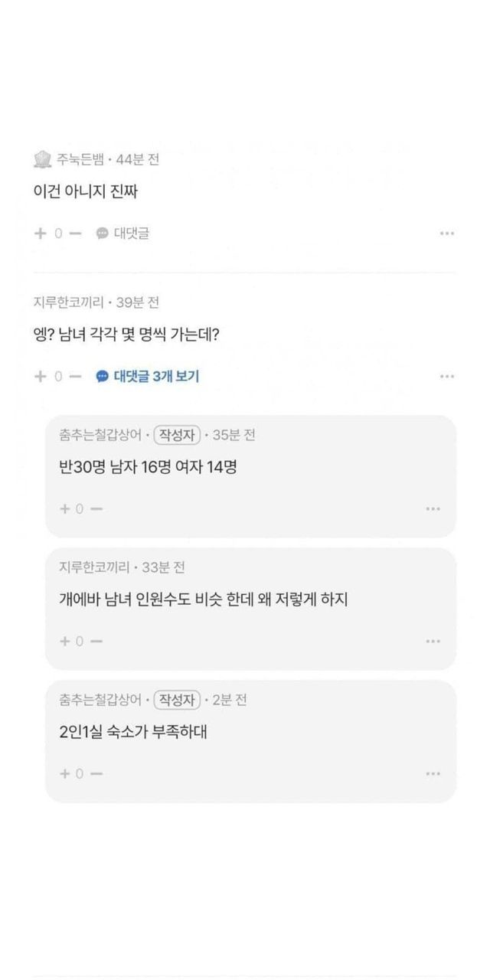
Task: Downvote the 개에바 남녀 인원수 reply
Action: [x=96, y=641]
